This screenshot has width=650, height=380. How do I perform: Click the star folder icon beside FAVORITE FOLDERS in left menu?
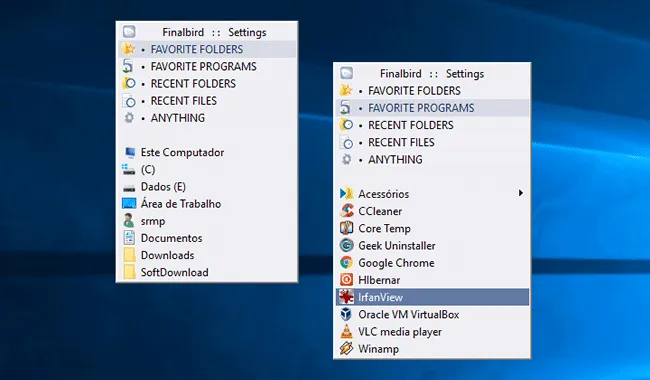129,49
